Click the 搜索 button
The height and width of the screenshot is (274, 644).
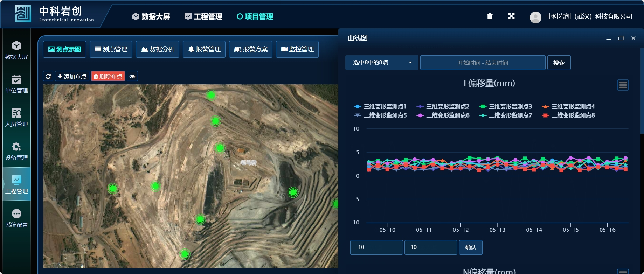(x=559, y=63)
